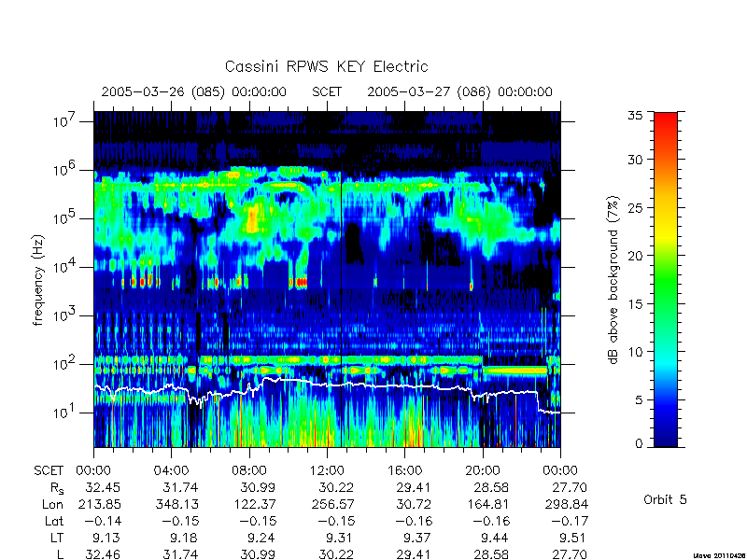The image size is (747, 560).
Task: Click the latitude value -0.14
Action: click(x=103, y=522)
